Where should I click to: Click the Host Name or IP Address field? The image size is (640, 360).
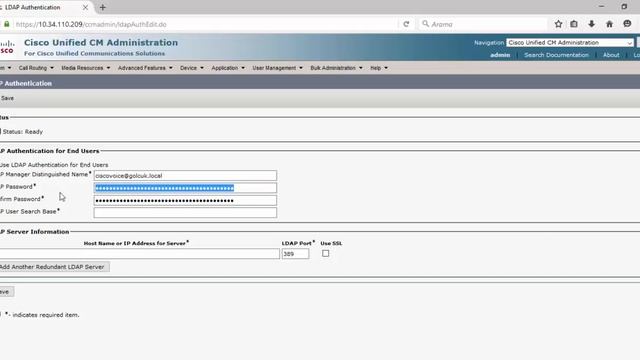[140, 254]
